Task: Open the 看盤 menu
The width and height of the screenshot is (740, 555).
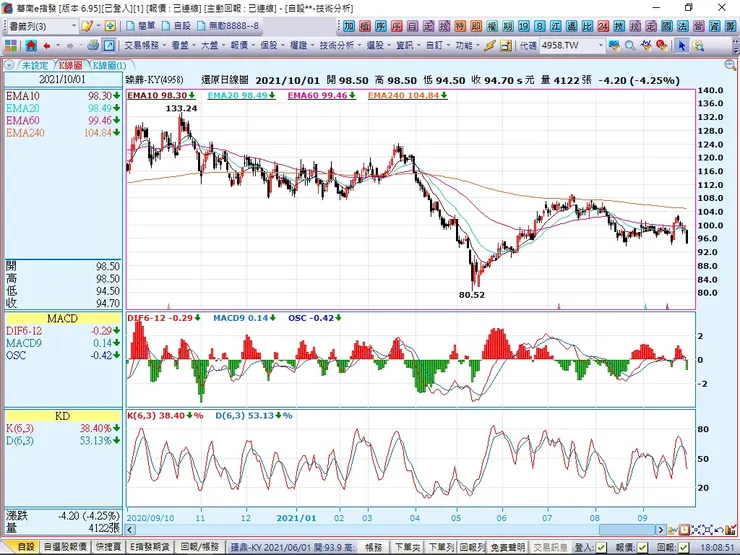Action: point(183,45)
